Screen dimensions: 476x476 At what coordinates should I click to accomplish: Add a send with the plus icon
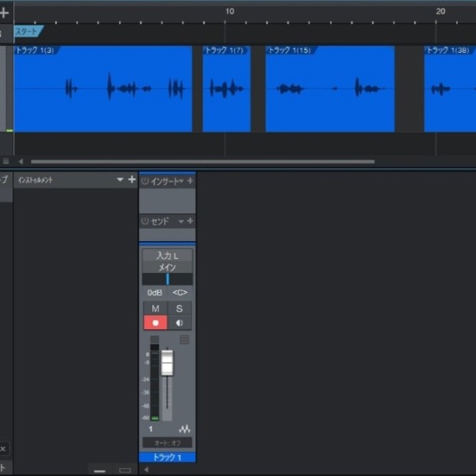click(x=190, y=221)
